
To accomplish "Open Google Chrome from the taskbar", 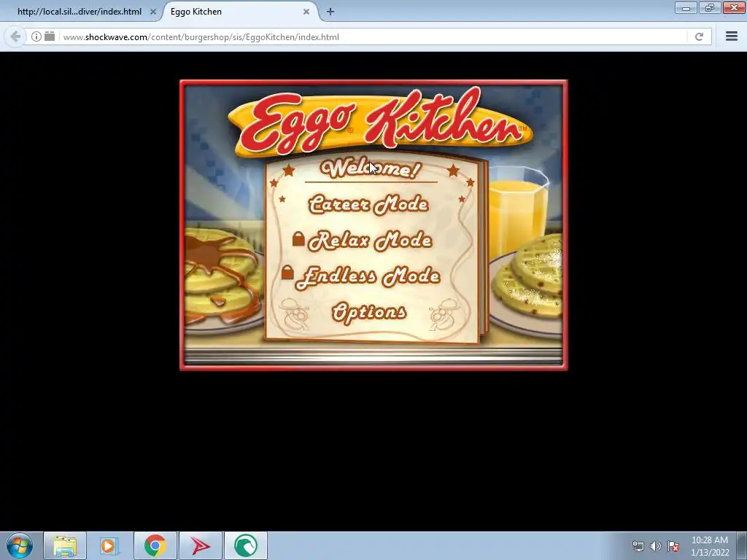I will [155, 545].
